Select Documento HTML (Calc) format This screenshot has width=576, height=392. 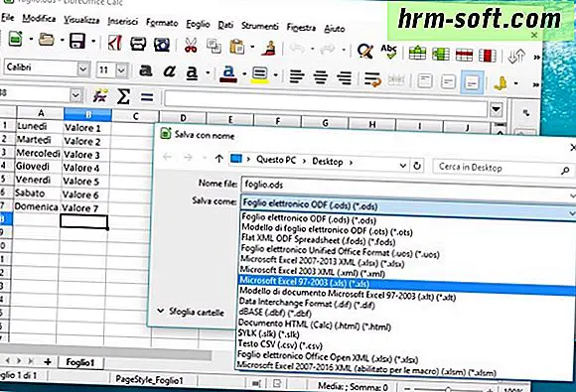(315, 326)
